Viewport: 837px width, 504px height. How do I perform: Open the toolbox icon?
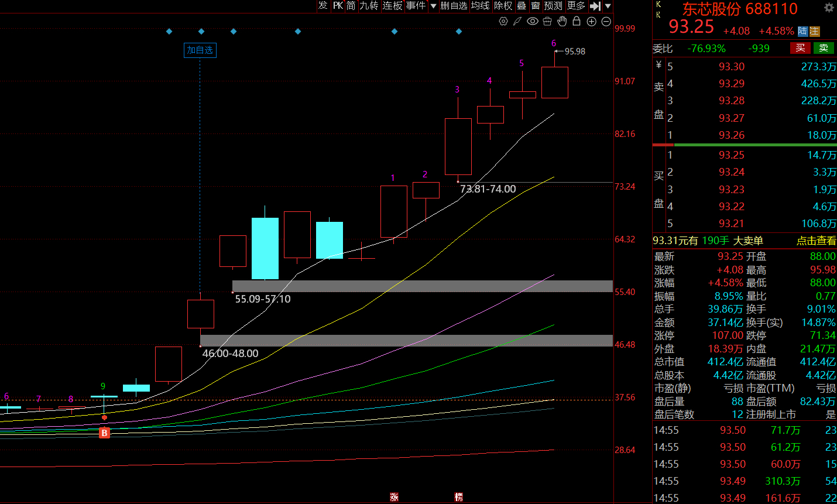[547, 22]
